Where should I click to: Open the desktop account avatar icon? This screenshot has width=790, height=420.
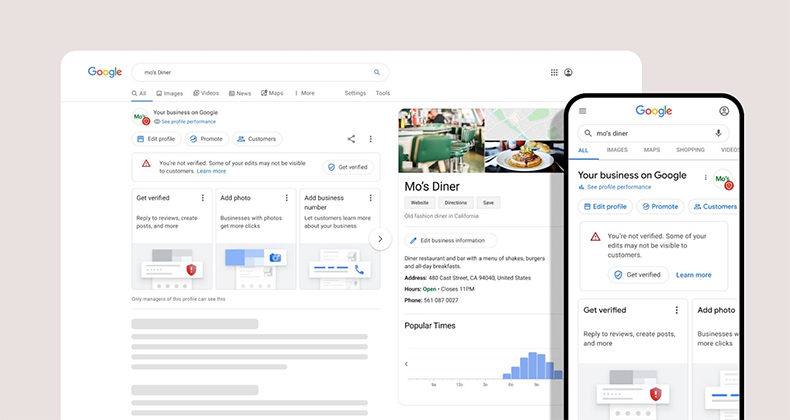(x=568, y=73)
